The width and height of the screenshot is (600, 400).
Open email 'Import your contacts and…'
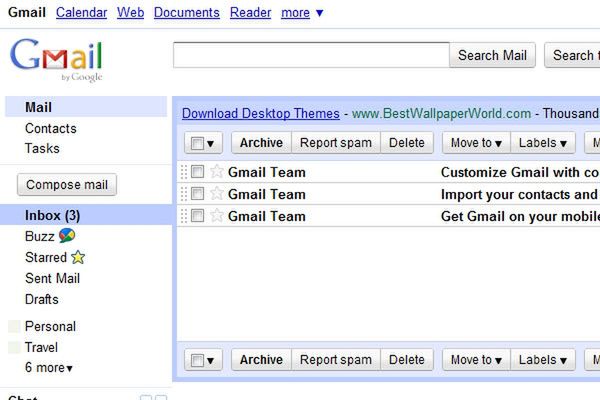520,194
